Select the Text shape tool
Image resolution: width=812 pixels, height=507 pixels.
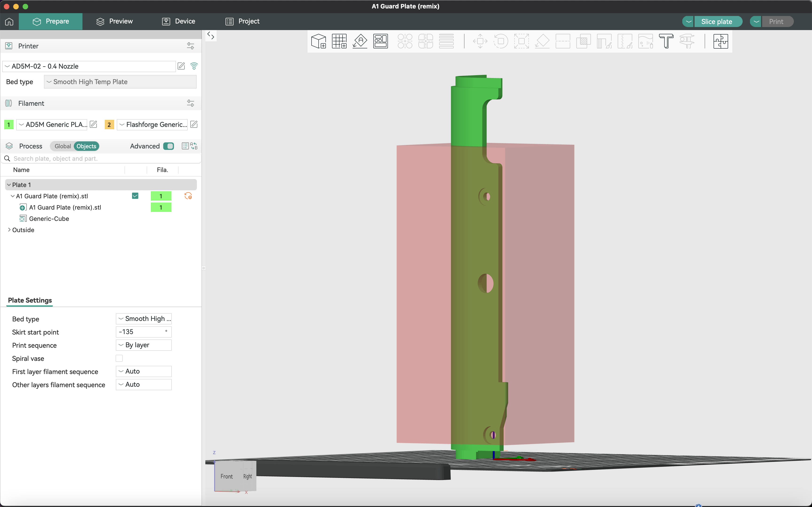click(x=666, y=41)
